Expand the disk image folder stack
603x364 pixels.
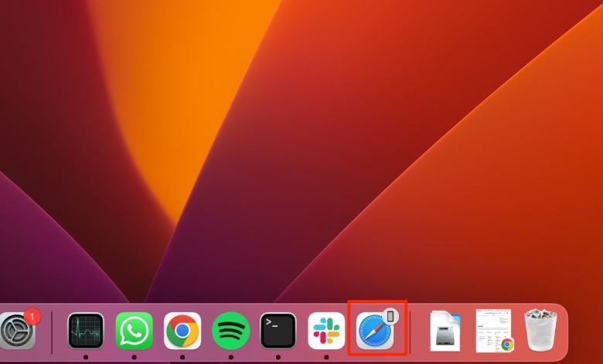tap(445, 331)
